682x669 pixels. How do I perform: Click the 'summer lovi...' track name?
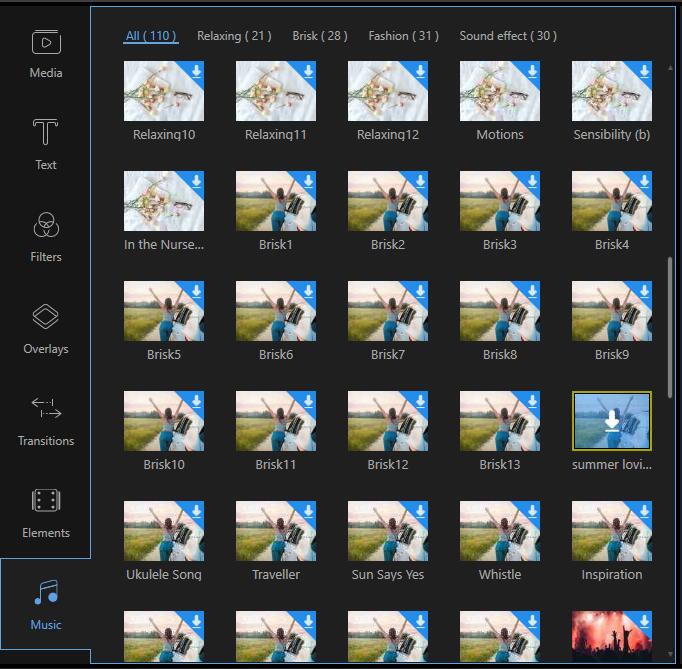[612, 465]
